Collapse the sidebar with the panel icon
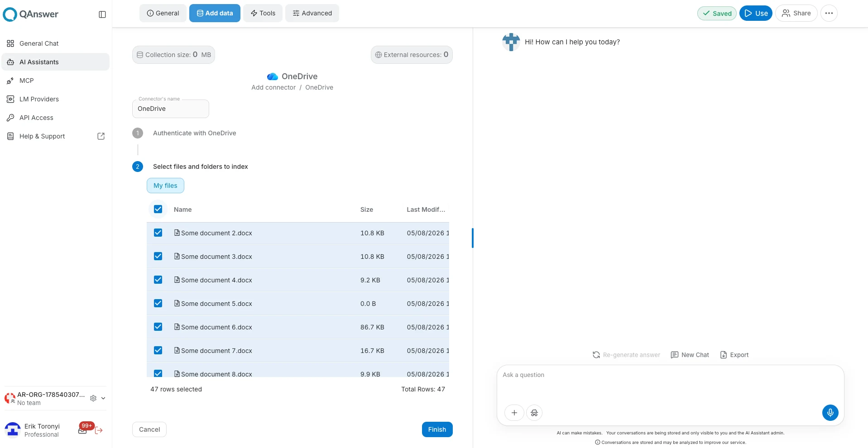Viewport: 868px width, 448px height. coord(102,14)
